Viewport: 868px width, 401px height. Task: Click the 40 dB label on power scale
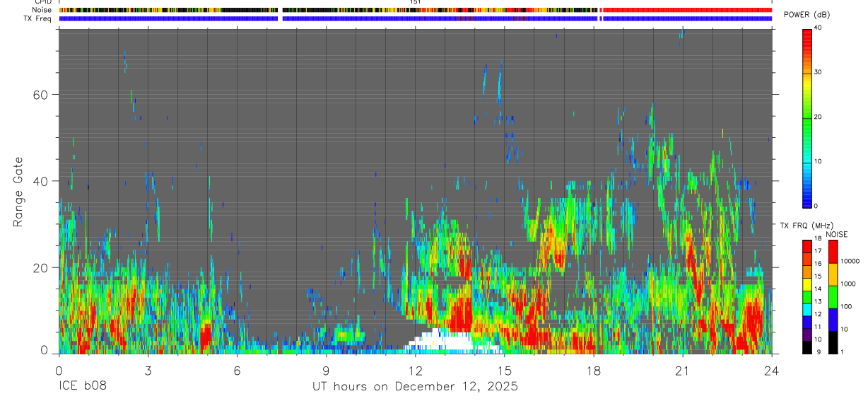(818, 28)
